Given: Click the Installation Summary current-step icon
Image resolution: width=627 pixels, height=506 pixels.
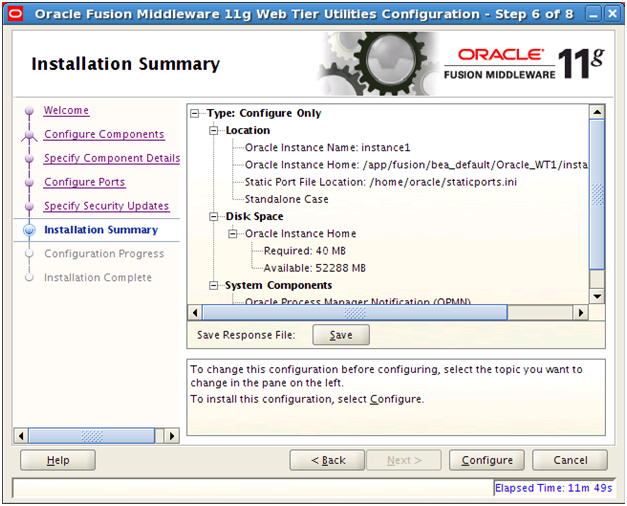Looking at the screenshot, I should click(29, 230).
